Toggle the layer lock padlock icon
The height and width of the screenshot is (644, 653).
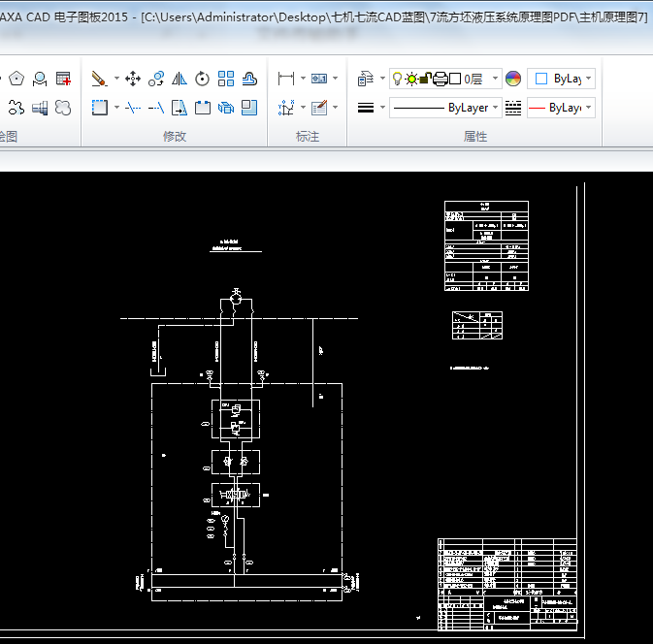pos(425,79)
